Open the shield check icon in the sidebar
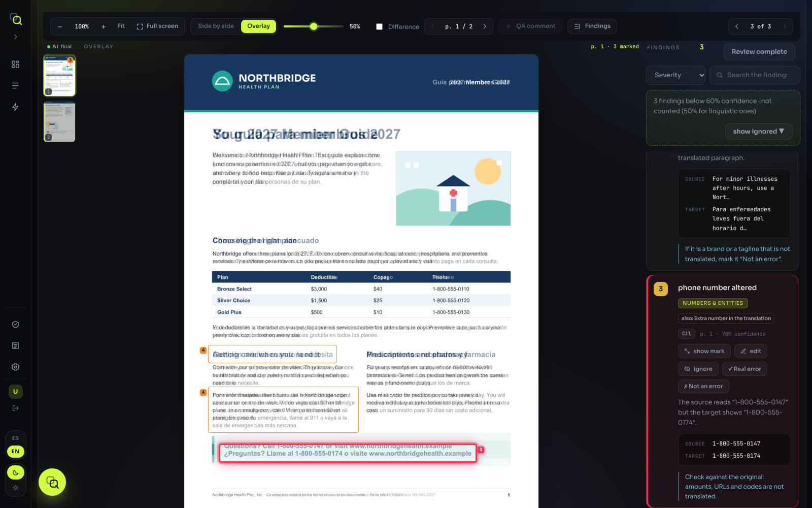This screenshot has width=812, height=508. 16,325
